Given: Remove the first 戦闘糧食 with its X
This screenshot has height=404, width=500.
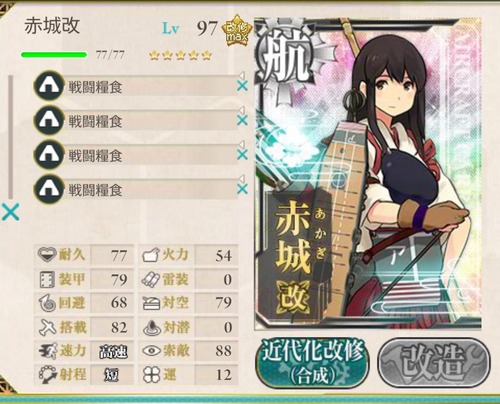Looking at the screenshot, I should (x=242, y=86).
